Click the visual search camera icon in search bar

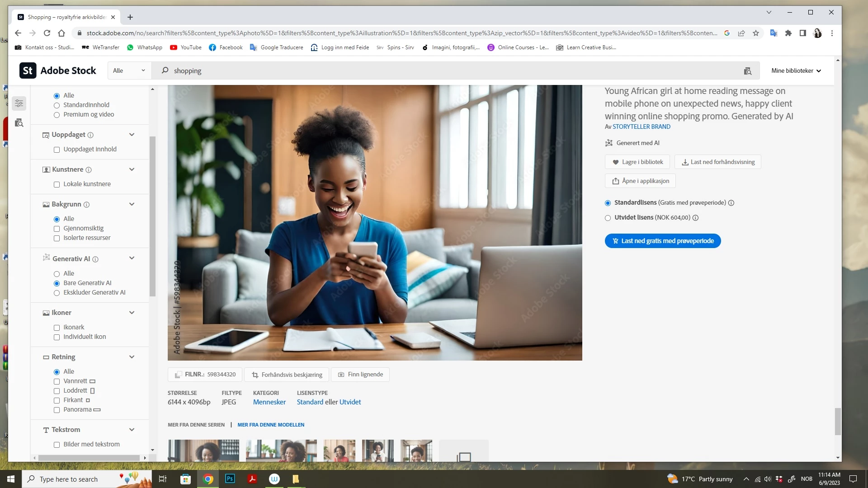pyautogui.click(x=747, y=71)
